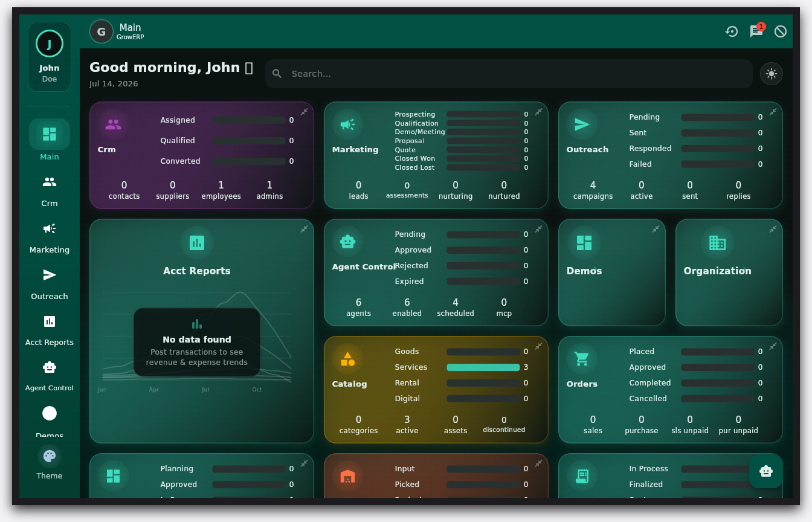This screenshot has height=522, width=812.
Task: Click 'sls unpaid' in Orders
Action: [690, 425]
